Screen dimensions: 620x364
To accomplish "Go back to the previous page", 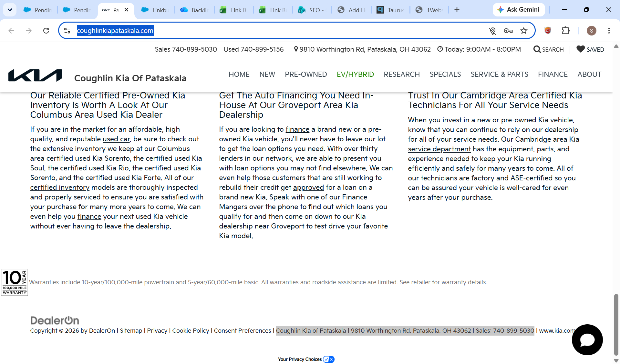I will [12, 31].
